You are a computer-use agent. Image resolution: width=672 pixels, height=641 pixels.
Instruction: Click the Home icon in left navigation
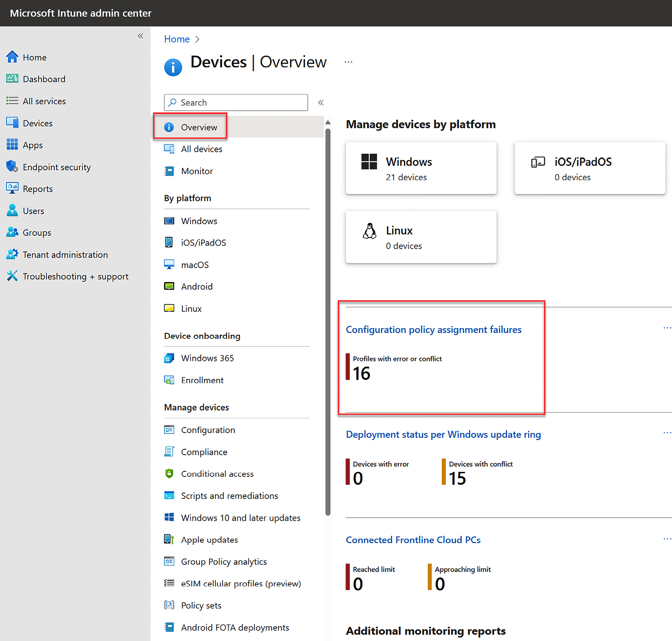[12, 57]
